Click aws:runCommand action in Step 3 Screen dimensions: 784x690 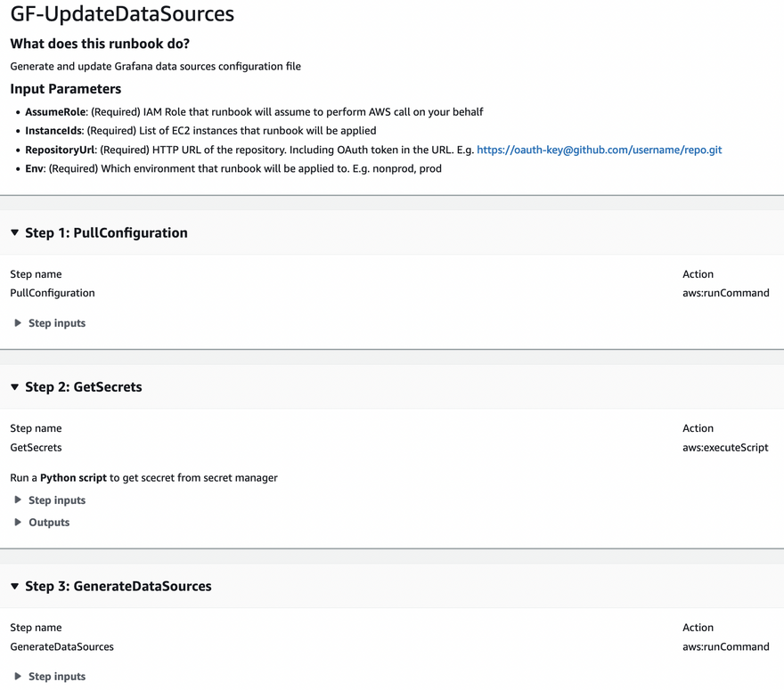(725, 647)
